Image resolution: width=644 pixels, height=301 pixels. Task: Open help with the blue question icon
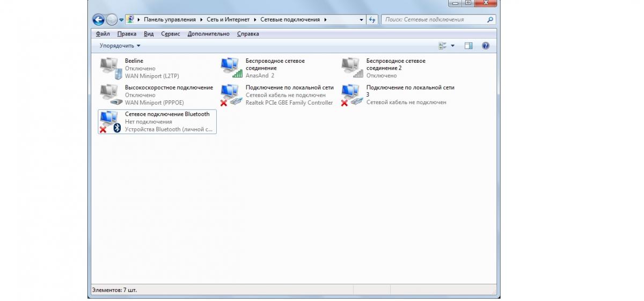click(486, 46)
